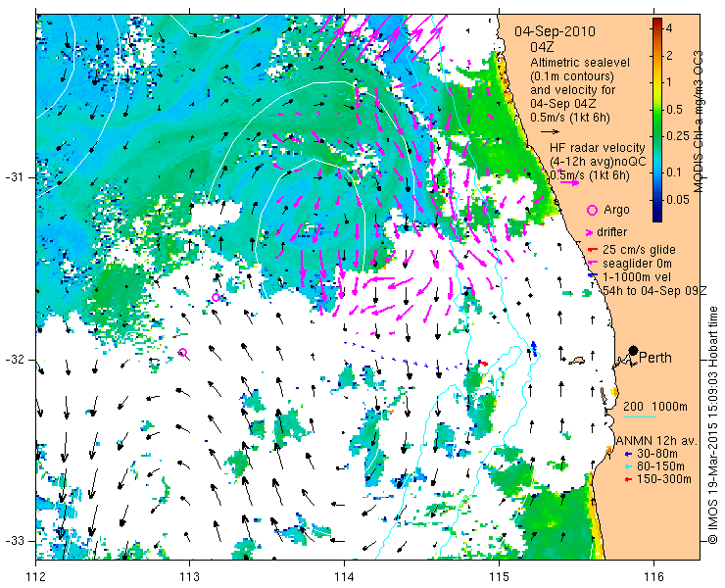This screenshot has width=725, height=588.
Task: Click the dark red top of the colorbar
Action: coord(657,24)
